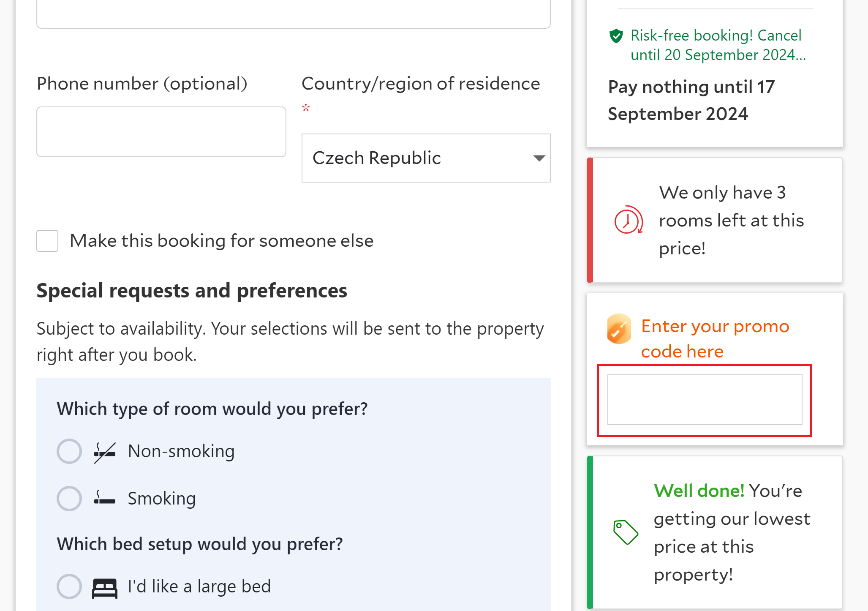The width and height of the screenshot is (868, 611).
Task: Click the red clock urgency icon
Action: pos(628,220)
